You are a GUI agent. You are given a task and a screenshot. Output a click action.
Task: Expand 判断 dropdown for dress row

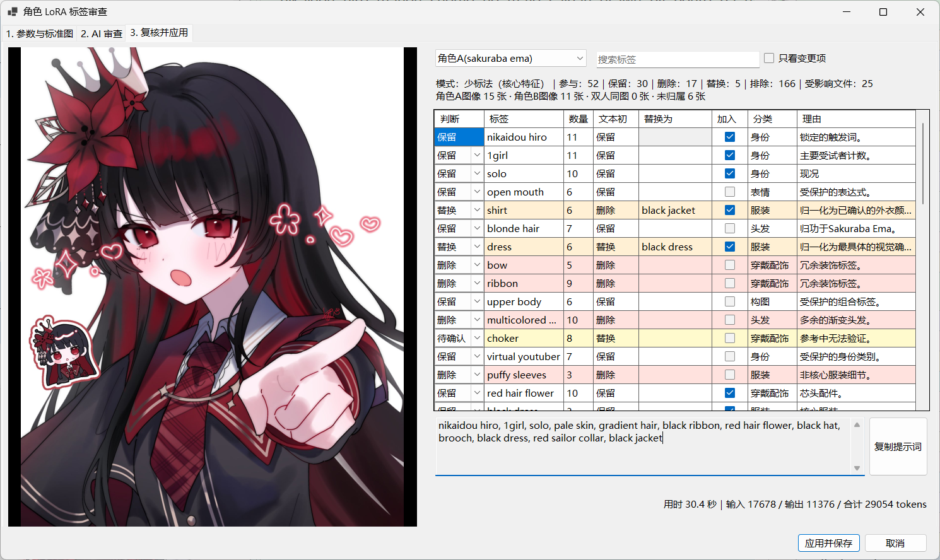click(477, 247)
